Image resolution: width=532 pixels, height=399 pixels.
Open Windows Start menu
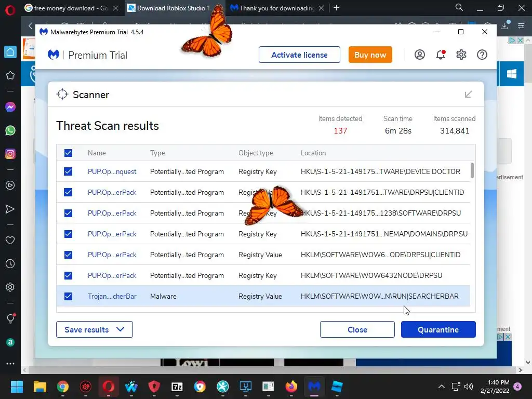click(17, 387)
